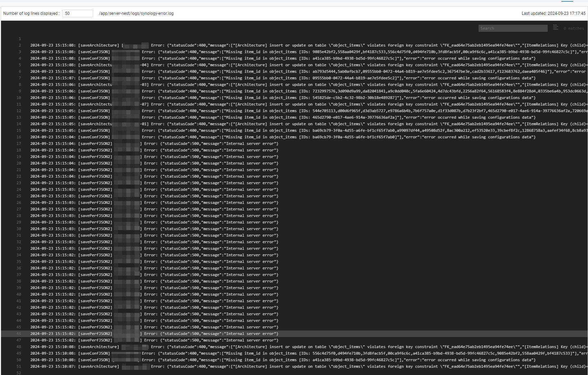Click the number of log lines input showing 50

pyautogui.click(x=78, y=13)
